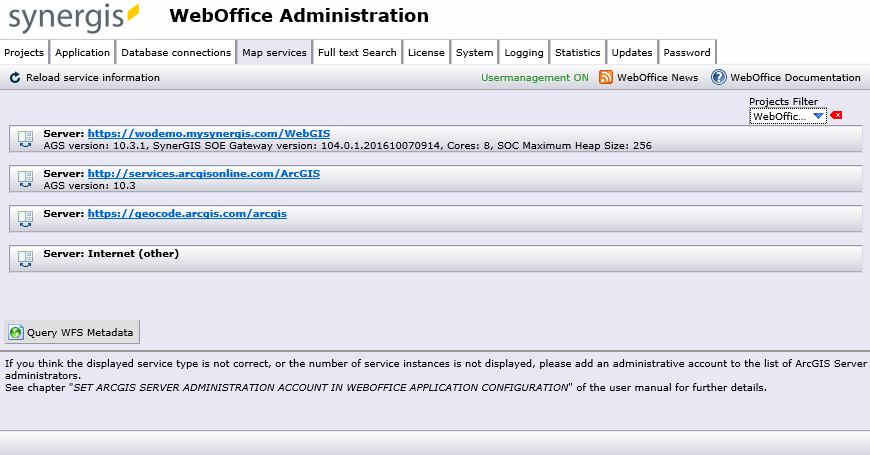This screenshot has height=455, width=870.
Task: Open the services.arcgisonline.com/ArcGIS link
Action: point(204,174)
